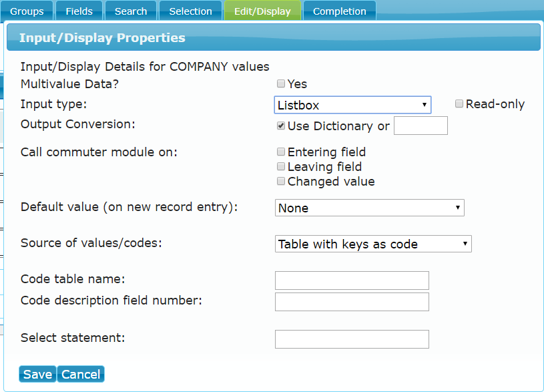Open the Source of values/codes dropdown
This screenshot has width=544, height=392.
tap(373, 244)
